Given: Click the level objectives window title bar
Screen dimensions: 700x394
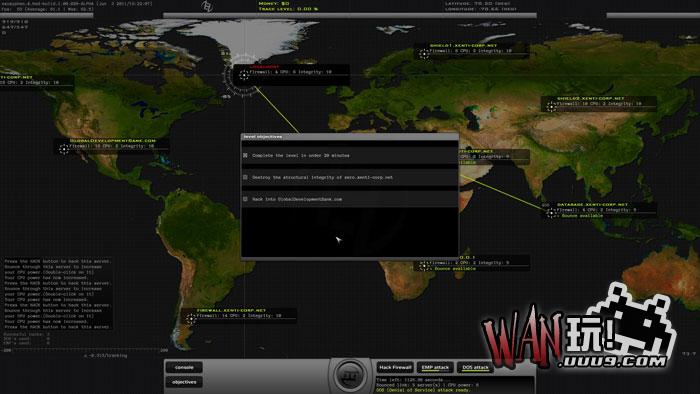Looking at the screenshot, I should (x=350, y=137).
